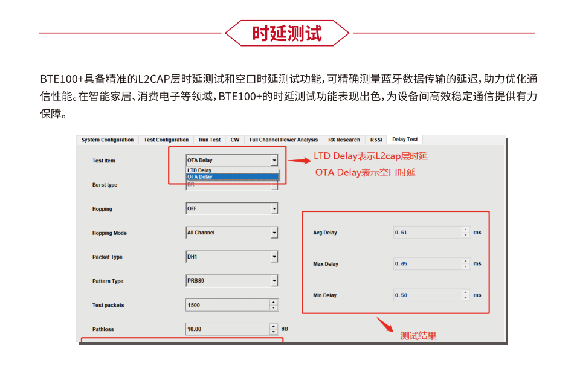Expand the Hopping dropdown
Image resolution: width=574 pixels, height=392 pixels.
[274, 209]
